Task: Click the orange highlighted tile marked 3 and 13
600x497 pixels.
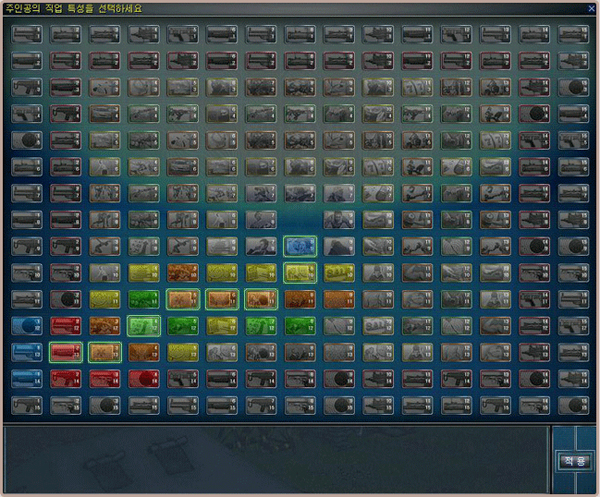Action: [105, 352]
